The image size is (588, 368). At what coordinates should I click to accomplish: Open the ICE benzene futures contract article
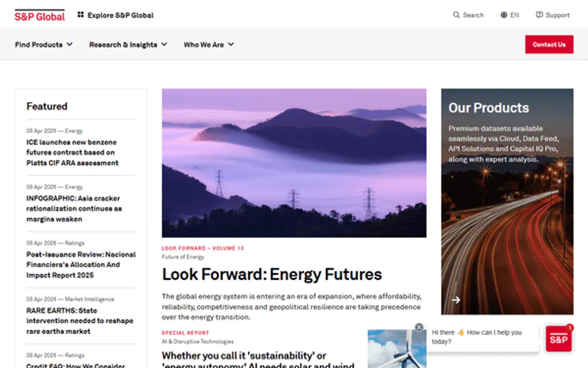click(x=72, y=153)
